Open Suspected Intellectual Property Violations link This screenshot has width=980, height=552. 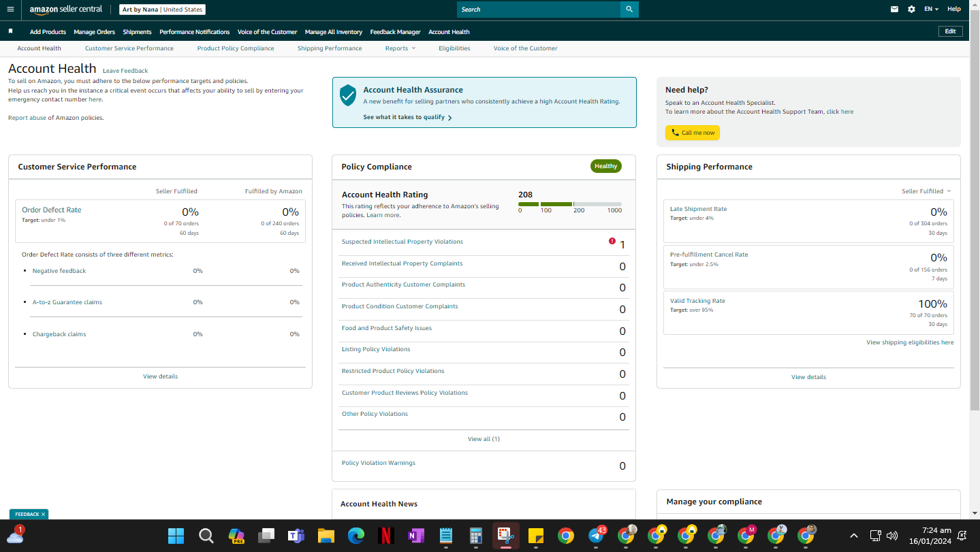402,242
